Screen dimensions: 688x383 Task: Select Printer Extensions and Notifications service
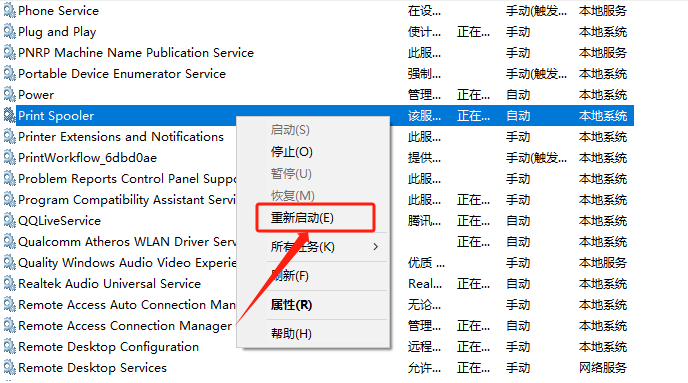coord(121,136)
